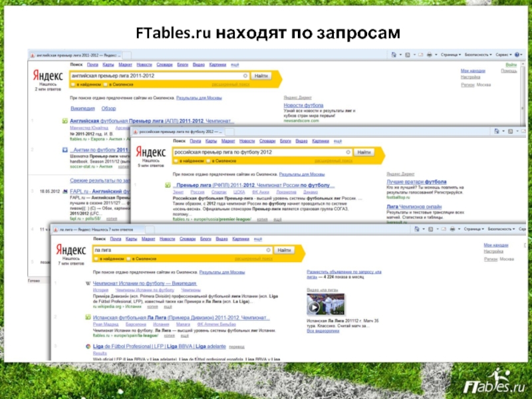The height and width of the screenshot is (399, 532).
Task: Open the Страница dropdown in the top window
Action: click(451, 55)
